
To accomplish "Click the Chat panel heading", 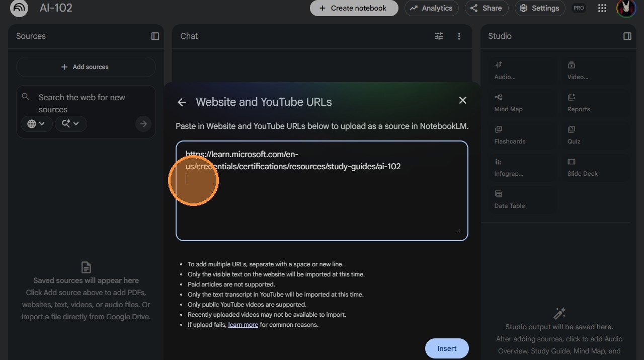I will point(189,36).
